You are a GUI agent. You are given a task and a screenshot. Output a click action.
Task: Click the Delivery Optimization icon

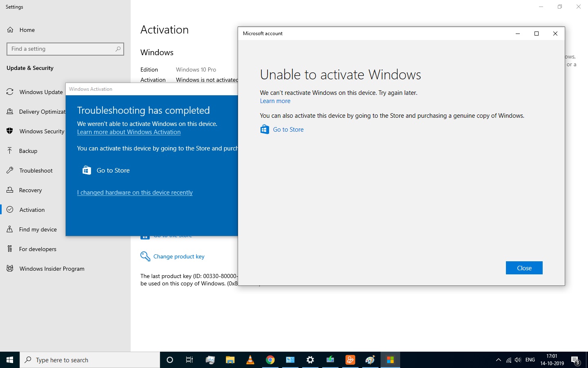(10, 112)
